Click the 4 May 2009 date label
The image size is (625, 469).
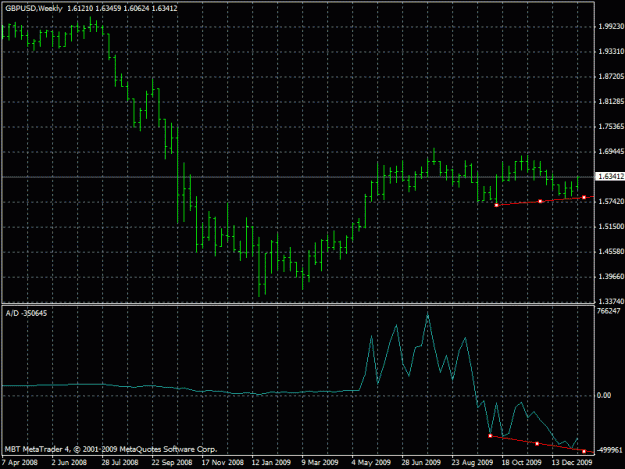(371, 462)
